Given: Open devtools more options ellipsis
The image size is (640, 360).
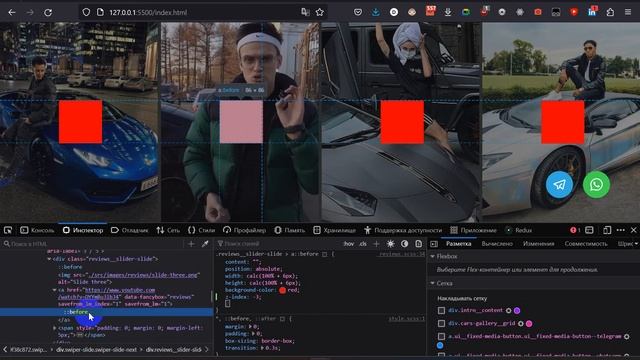Looking at the screenshot, I should [621, 230].
